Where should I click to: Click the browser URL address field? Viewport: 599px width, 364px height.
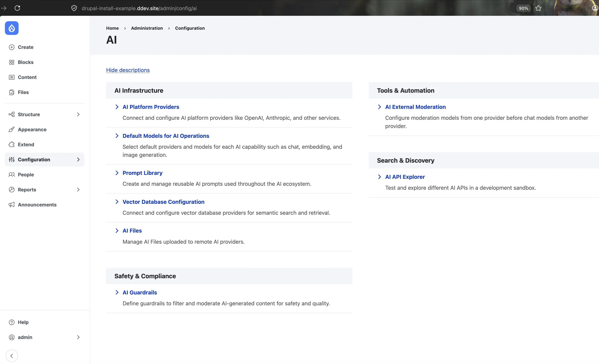[x=139, y=8]
